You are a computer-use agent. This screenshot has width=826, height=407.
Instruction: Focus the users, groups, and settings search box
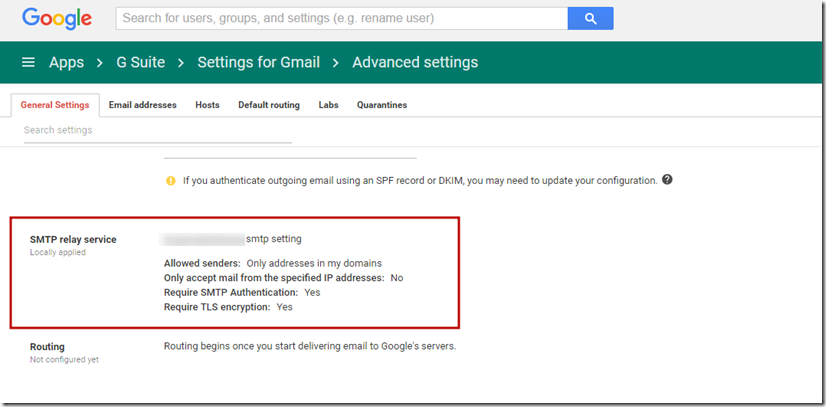(x=342, y=18)
